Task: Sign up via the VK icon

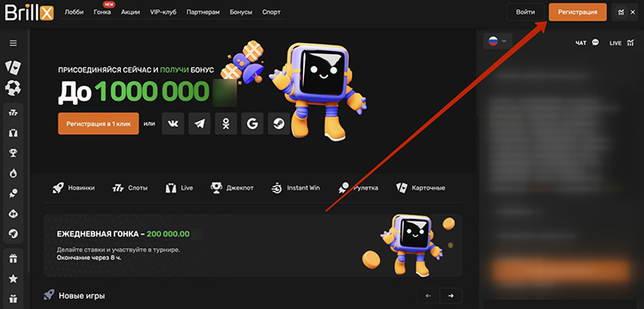Action: (173, 124)
